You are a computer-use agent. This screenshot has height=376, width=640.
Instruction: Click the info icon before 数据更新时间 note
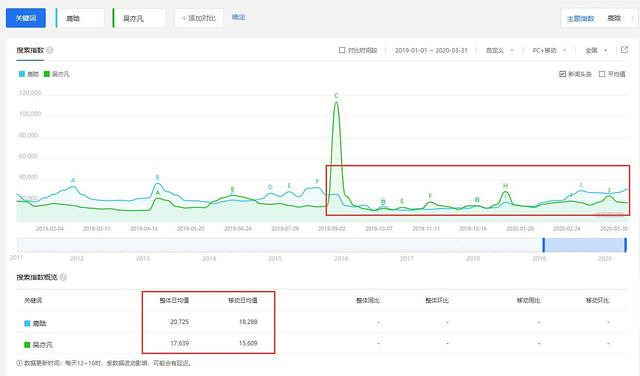point(19,363)
